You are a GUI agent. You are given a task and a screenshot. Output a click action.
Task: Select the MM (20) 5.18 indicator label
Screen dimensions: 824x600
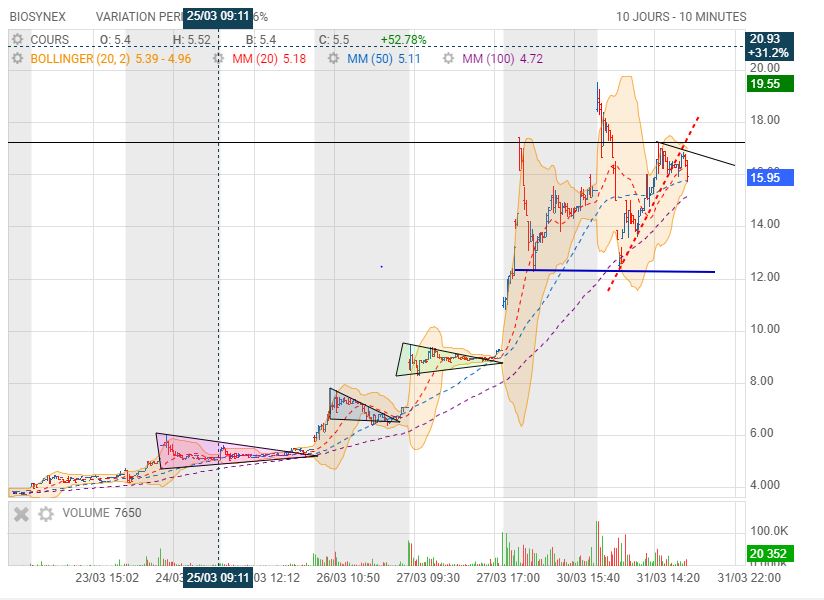tap(269, 58)
